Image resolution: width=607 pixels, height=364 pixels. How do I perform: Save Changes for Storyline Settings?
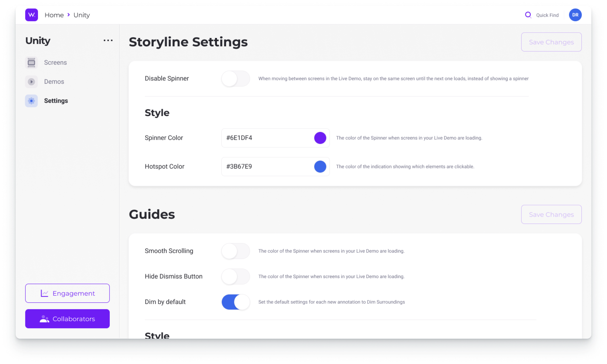click(551, 42)
